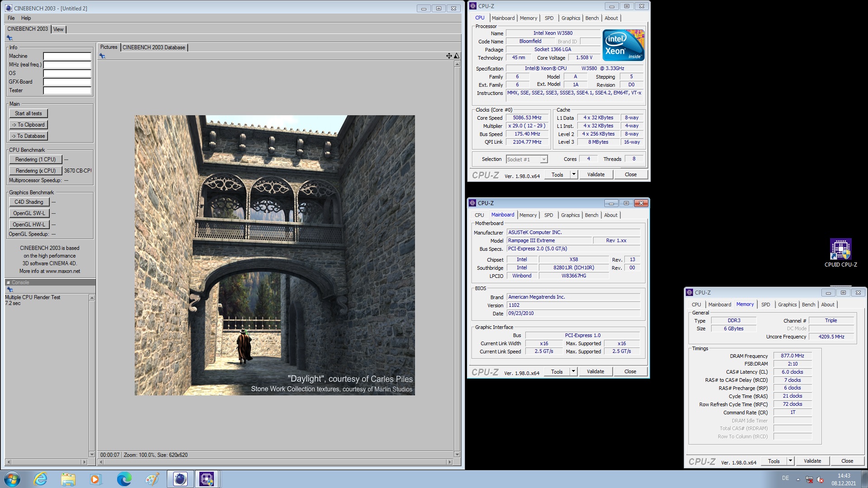Switch to Memory tab in Mainboard CPU-Z window

click(x=528, y=215)
